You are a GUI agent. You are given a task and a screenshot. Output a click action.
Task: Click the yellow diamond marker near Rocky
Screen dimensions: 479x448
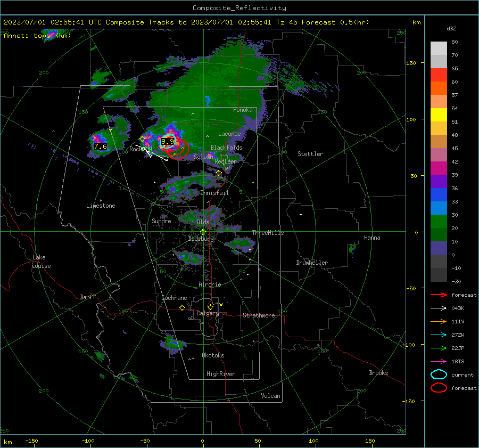(142, 139)
